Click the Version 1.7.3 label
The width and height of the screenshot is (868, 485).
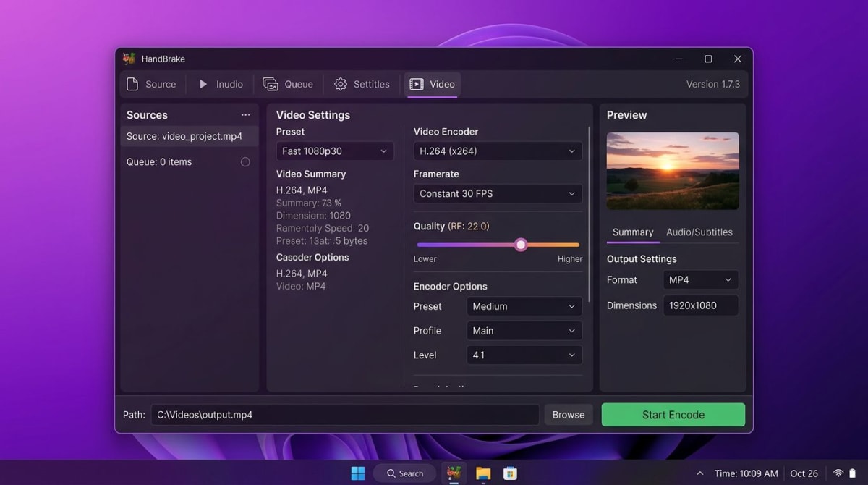(x=713, y=84)
